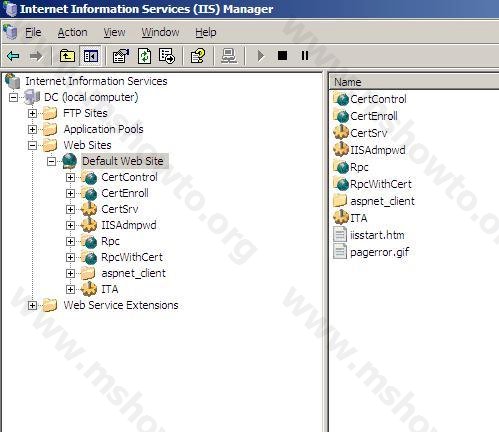The width and height of the screenshot is (499, 432).
Task: Select the Web Sites tree label
Action: click(x=87, y=145)
